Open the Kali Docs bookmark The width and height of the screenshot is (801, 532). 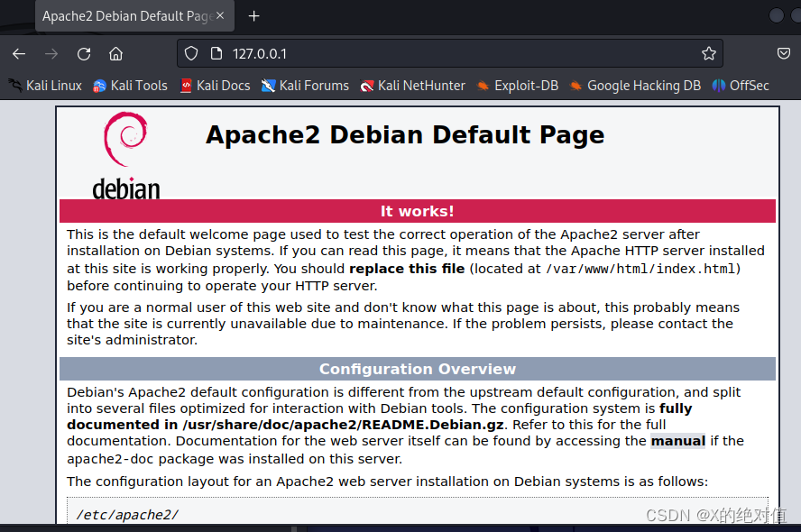(x=215, y=86)
